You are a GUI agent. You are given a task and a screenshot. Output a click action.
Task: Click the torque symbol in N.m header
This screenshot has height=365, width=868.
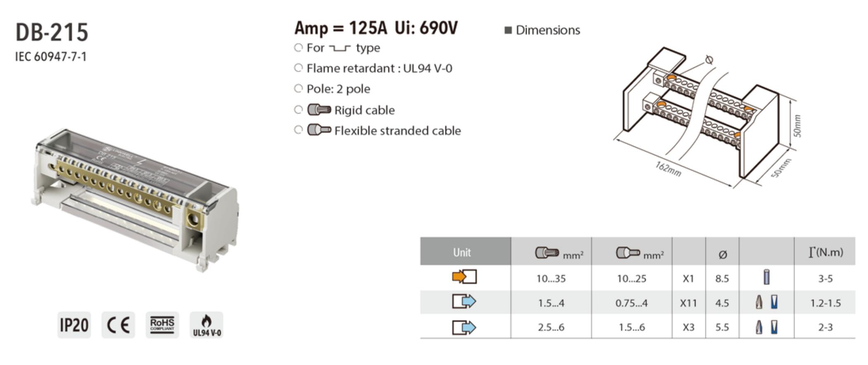[x=812, y=252]
